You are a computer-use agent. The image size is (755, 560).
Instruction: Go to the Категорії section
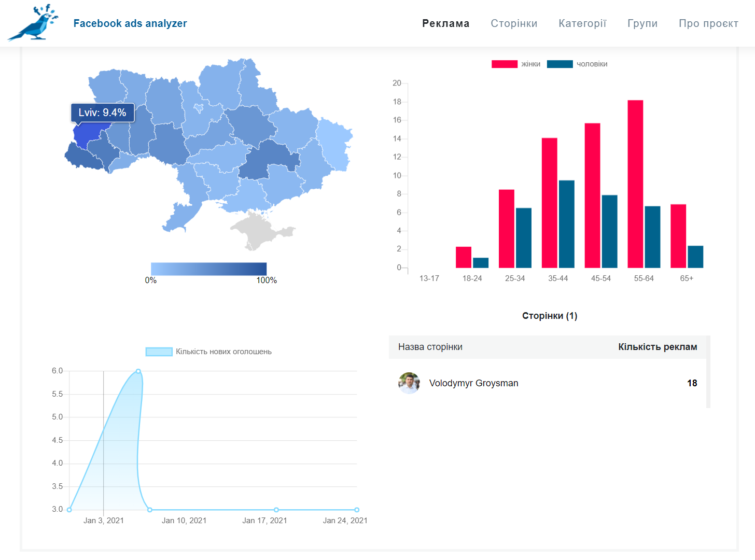pyautogui.click(x=582, y=23)
